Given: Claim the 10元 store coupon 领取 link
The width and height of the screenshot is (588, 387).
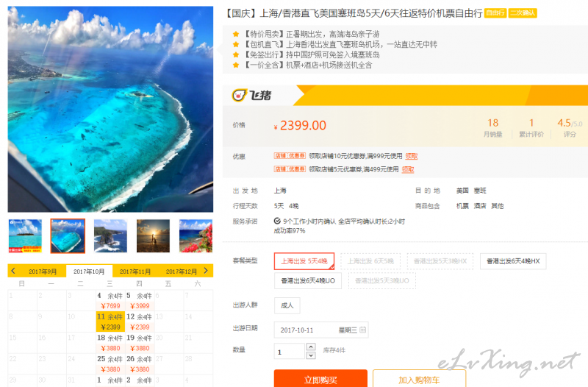Looking at the screenshot, I should [x=412, y=156].
